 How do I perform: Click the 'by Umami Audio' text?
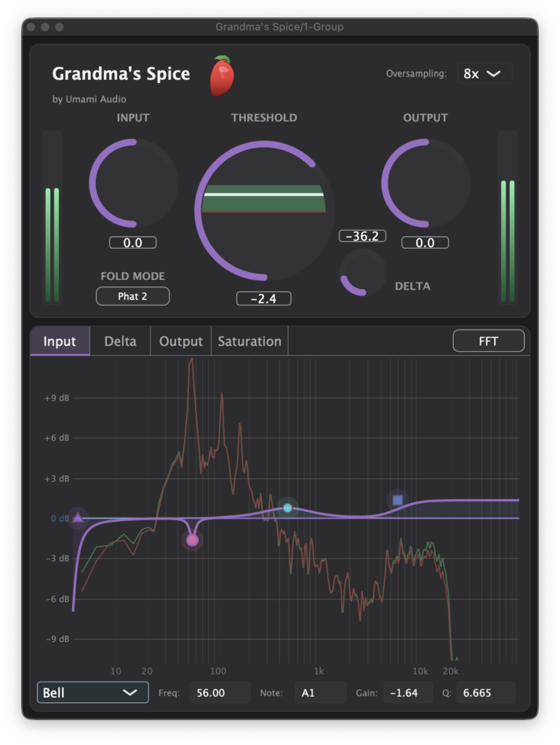pos(89,99)
